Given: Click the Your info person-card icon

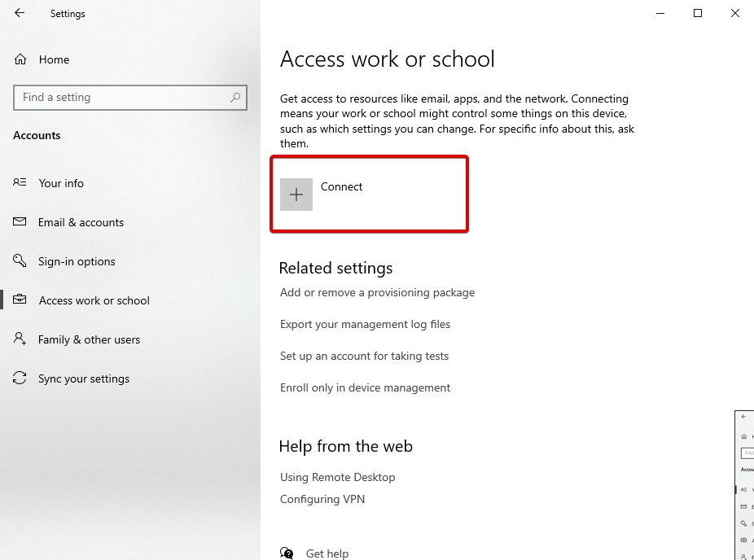Looking at the screenshot, I should pos(20,182).
